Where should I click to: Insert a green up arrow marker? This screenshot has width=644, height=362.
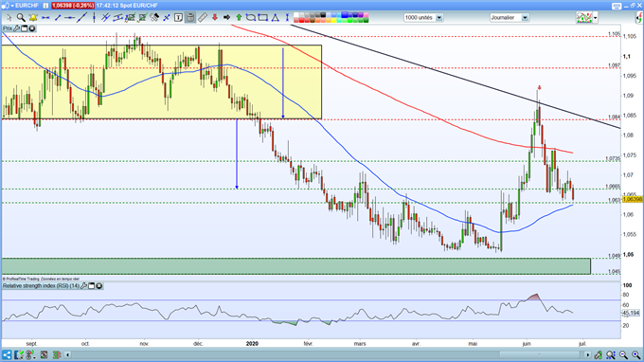pos(239,17)
